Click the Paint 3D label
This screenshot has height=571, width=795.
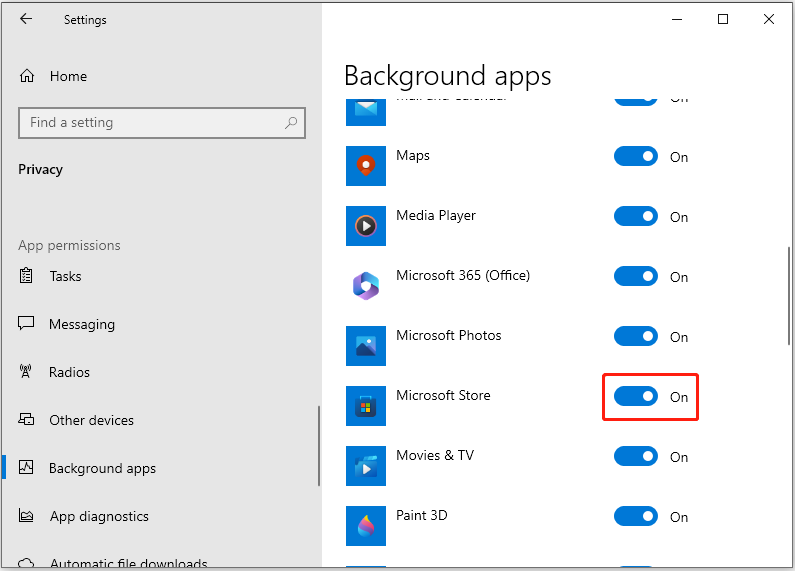pos(421,515)
